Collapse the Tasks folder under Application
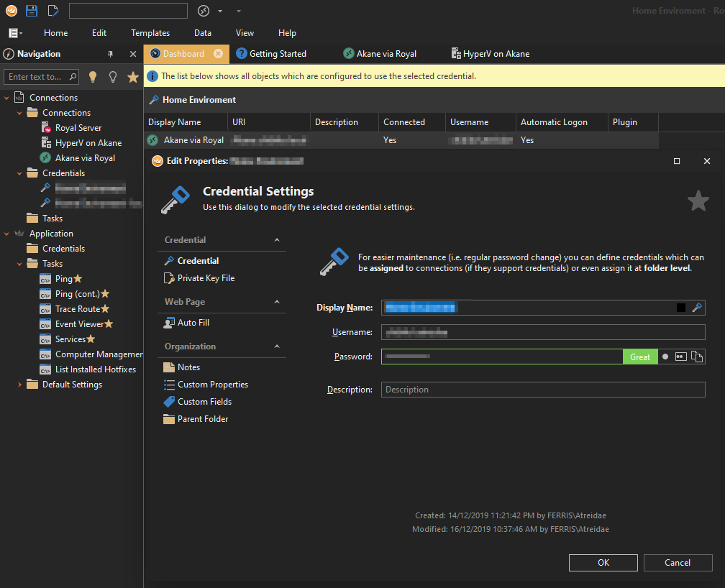The height and width of the screenshot is (588, 725). 19,264
